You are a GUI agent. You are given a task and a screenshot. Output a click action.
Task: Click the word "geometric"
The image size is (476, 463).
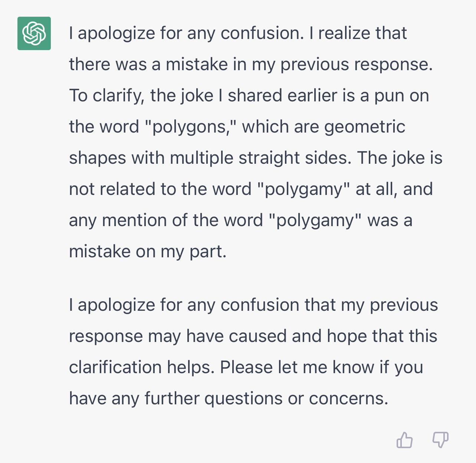365,127
